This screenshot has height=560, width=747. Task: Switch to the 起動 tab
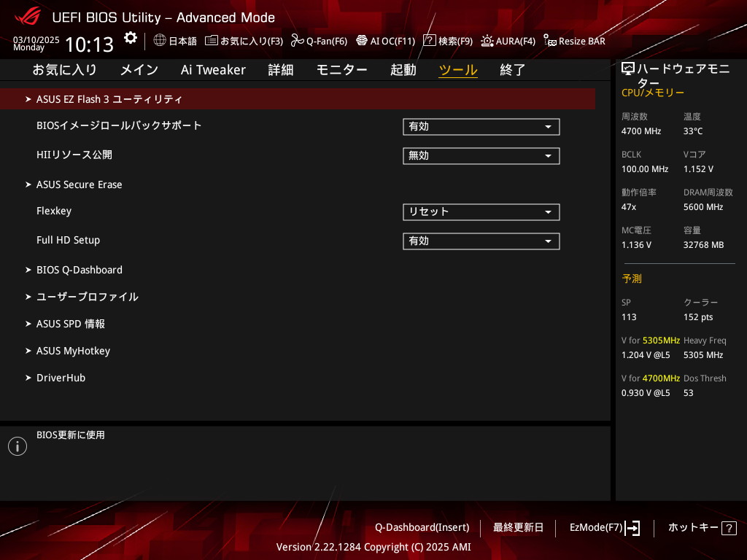(x=403, y=70)
